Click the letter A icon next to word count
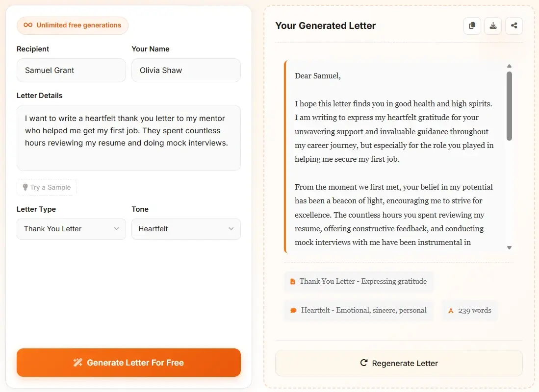 coord(451,311)
